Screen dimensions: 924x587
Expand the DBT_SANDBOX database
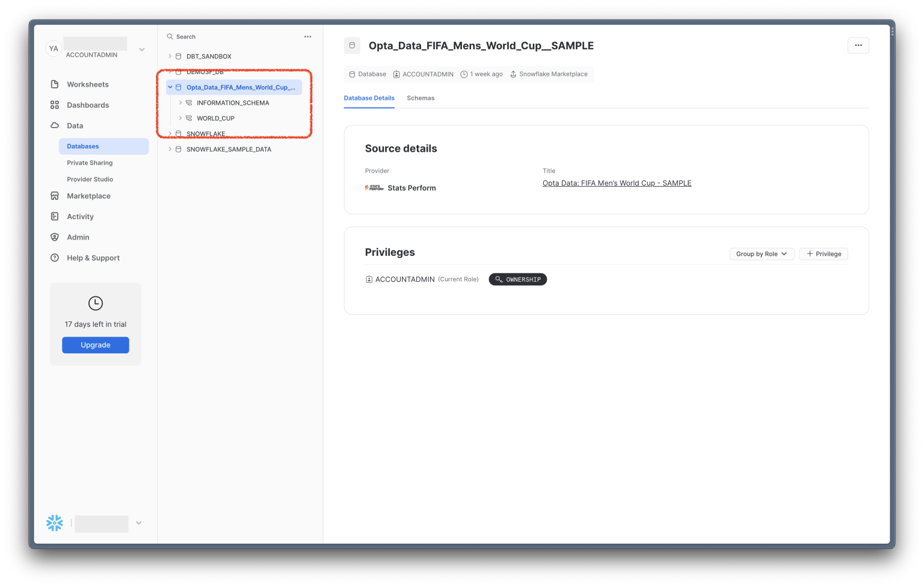pos(170,56)
